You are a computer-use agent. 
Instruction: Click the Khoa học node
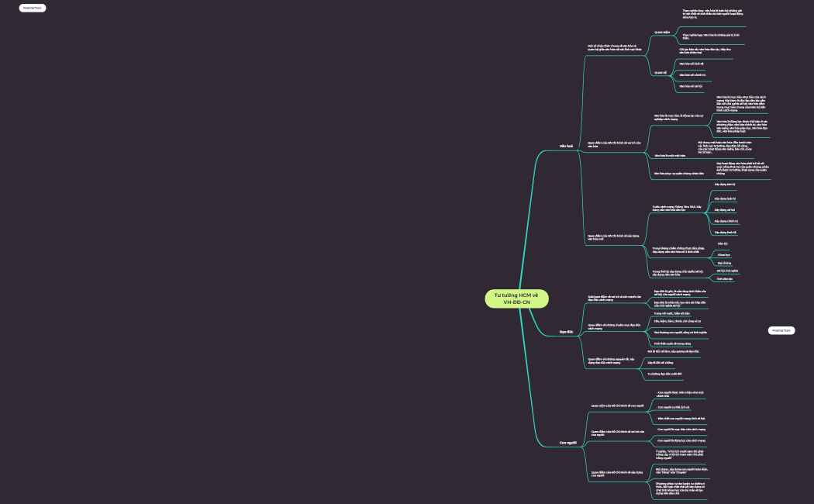723,254
